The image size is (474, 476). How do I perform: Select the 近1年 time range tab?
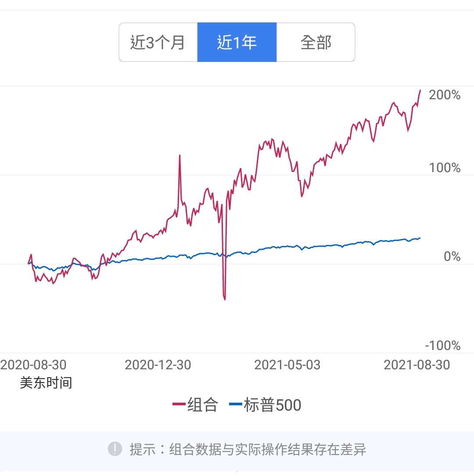pyautogui.click(x=237, y=43)
